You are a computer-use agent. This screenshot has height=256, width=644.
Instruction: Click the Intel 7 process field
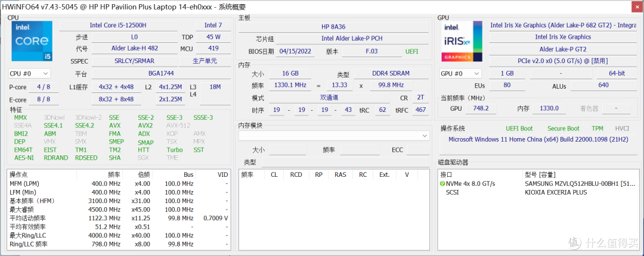[x=213, y=26]
